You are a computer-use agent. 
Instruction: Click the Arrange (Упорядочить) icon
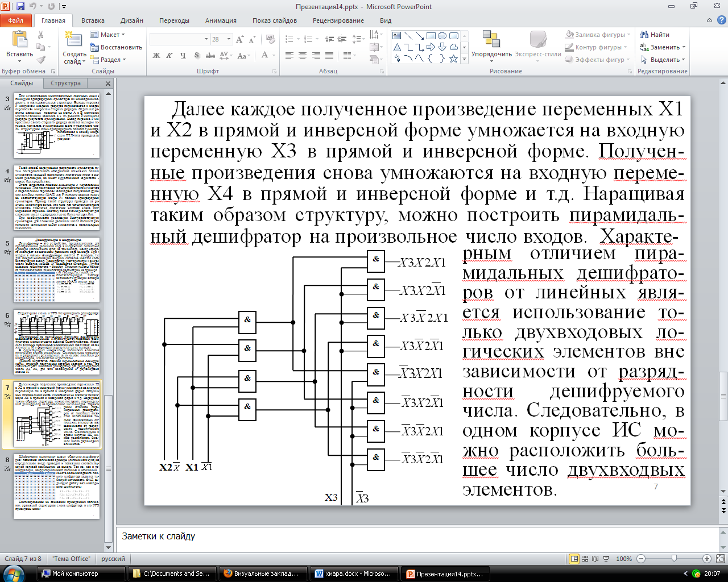tap(491, 39)
